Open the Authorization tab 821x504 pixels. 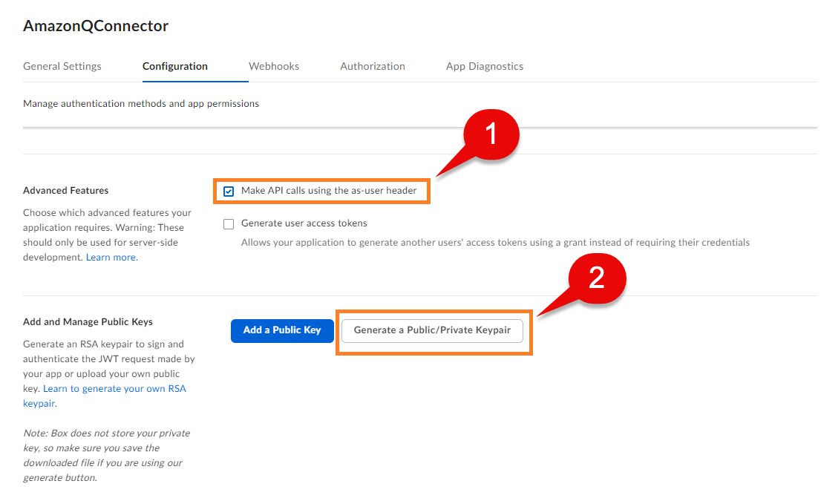[373, 67]
